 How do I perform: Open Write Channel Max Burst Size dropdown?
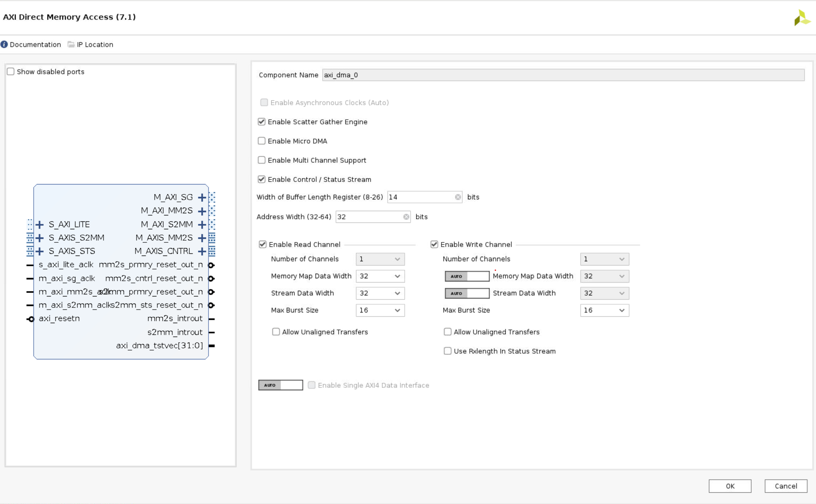coord(605,310)
